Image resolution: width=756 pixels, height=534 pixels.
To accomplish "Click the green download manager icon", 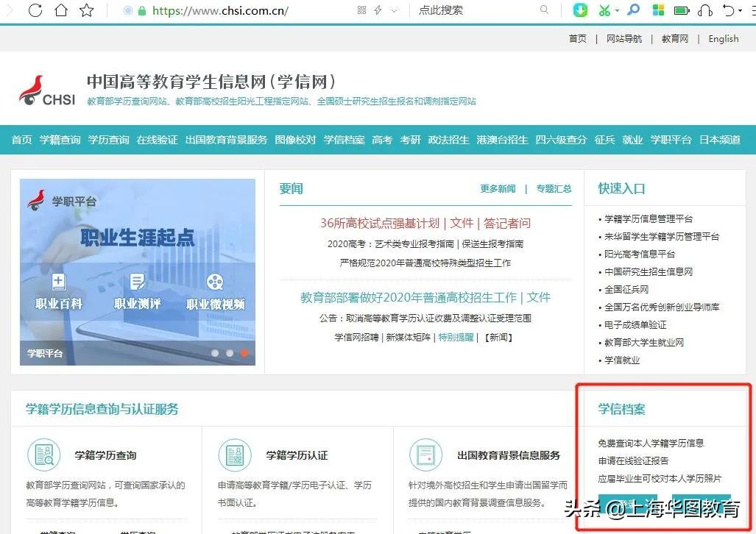I will coord(580,10).
